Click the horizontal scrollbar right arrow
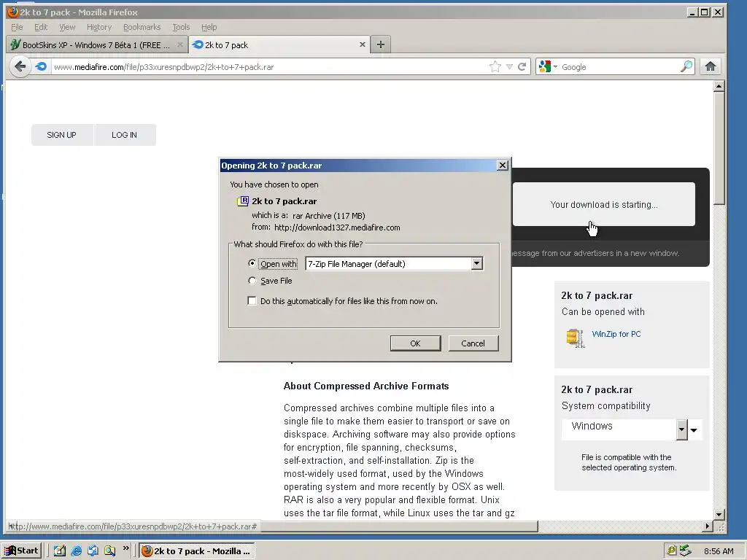747x560 pixels. click(x=708, y=526)
